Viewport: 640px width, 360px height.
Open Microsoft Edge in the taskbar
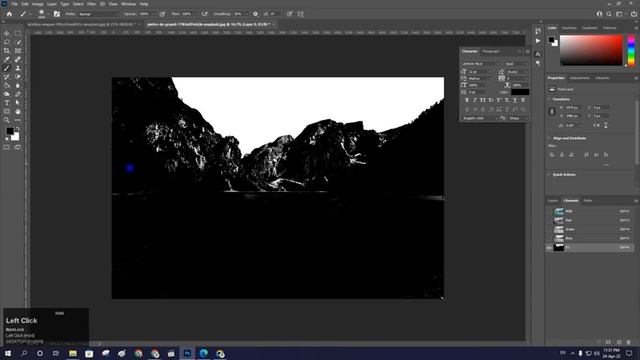(204, 353)
